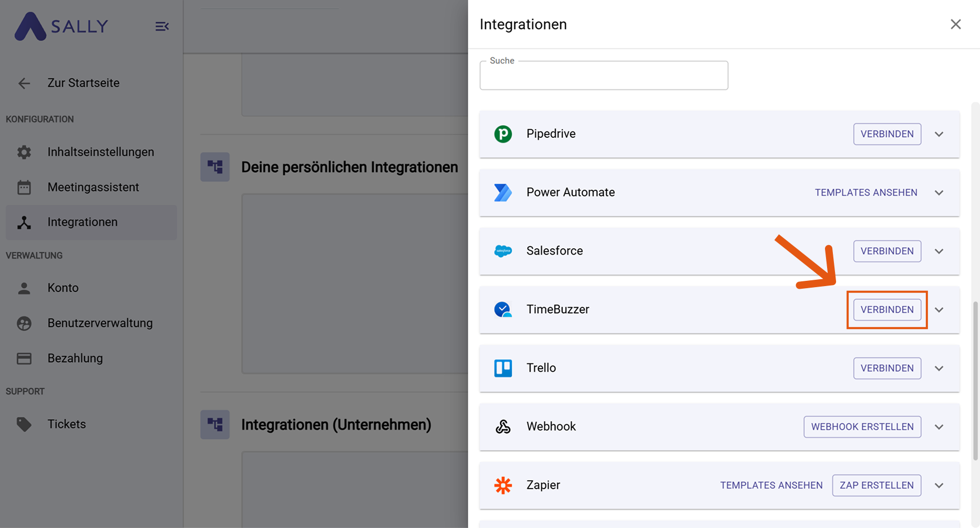Click the Pipedrive logo icon
The image size is (980, 528).
pos(503,134)
